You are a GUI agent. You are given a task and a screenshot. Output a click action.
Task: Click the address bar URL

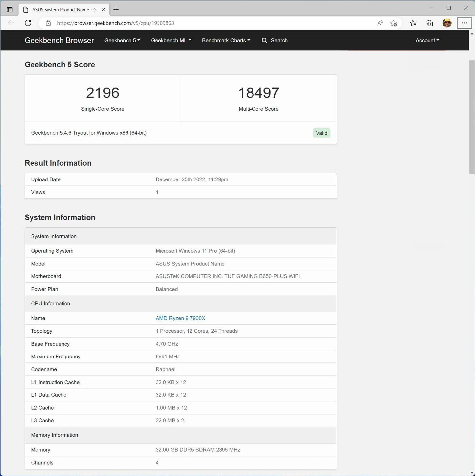coord(115,23)
